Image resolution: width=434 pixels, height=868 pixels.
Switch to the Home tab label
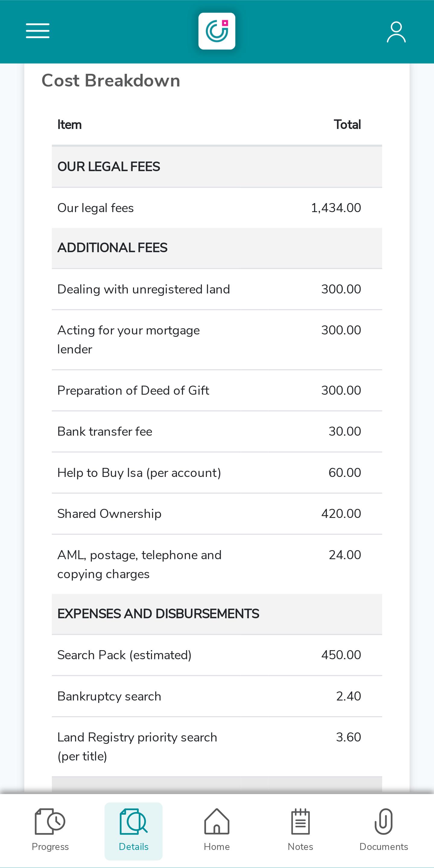217,847
